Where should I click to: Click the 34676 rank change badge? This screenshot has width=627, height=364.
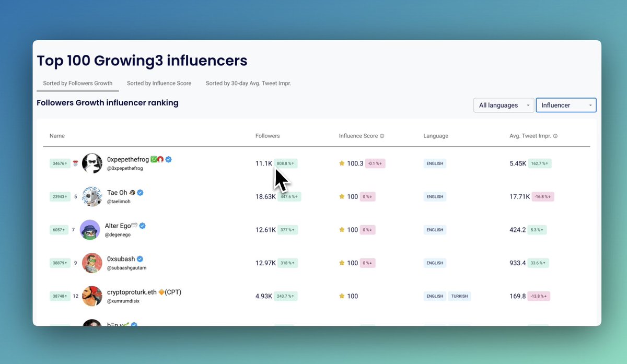[x=60, y=163]
